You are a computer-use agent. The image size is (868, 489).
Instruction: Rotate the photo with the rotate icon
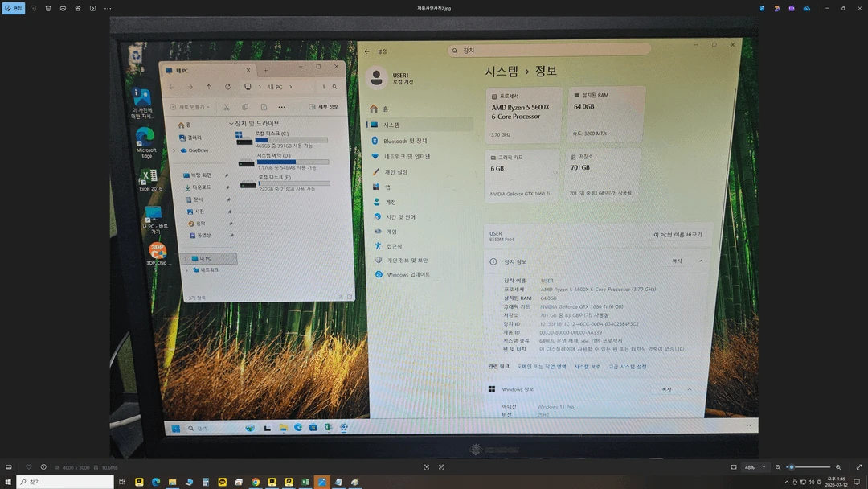tap(33, 8)
